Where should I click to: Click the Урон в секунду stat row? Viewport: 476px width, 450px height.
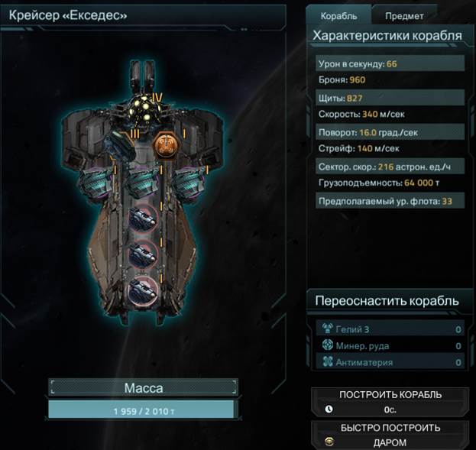[390, 63]
